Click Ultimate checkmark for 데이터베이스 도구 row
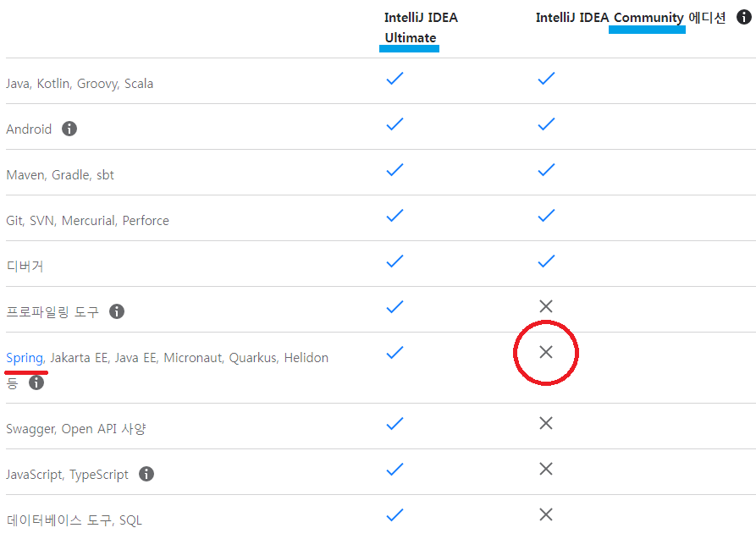This screenshot has width=756, height=539. (x=395, y=515)
